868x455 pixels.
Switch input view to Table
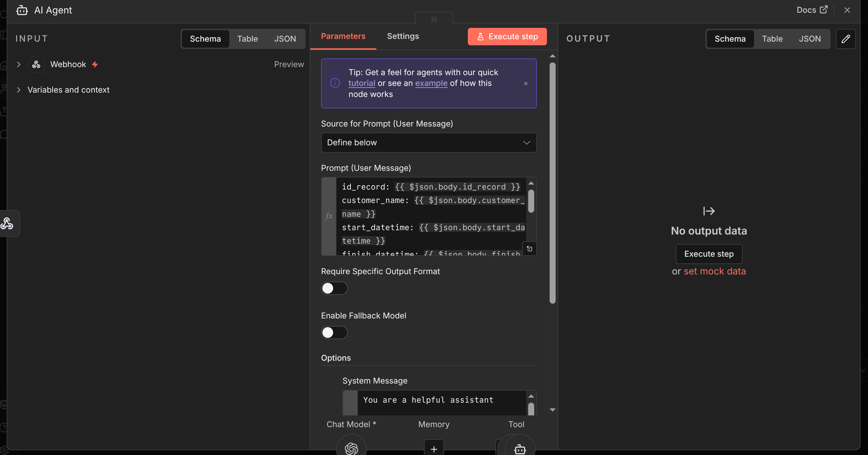coord(247,39)
